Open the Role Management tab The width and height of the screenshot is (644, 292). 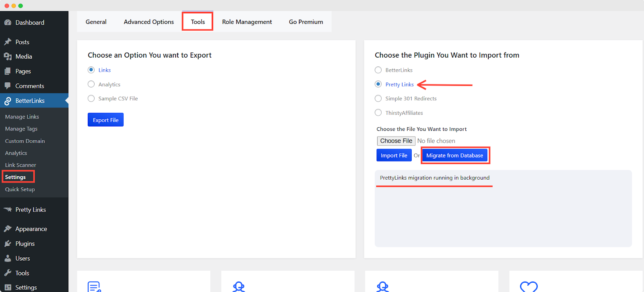(x=247, y=22)
